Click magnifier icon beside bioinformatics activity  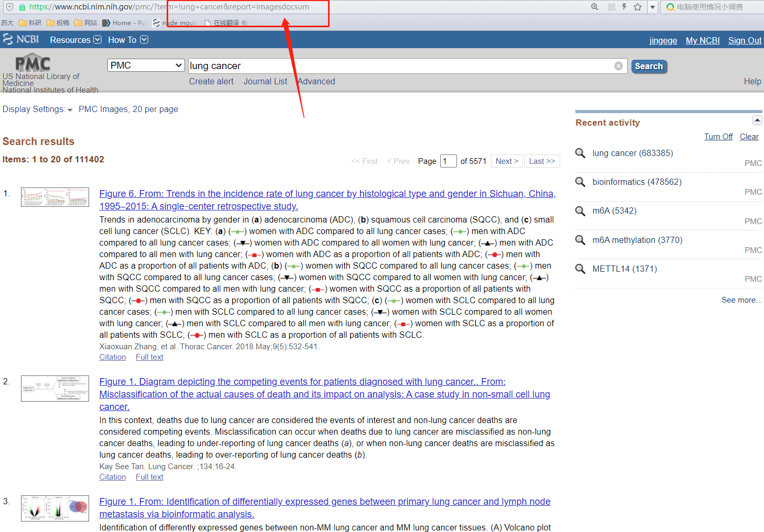click(x=580, y=182)
